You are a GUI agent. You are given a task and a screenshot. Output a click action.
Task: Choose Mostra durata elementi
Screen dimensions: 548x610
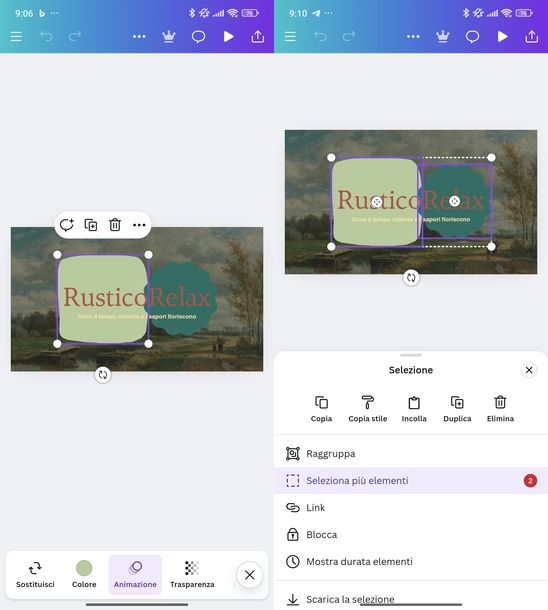411,561
